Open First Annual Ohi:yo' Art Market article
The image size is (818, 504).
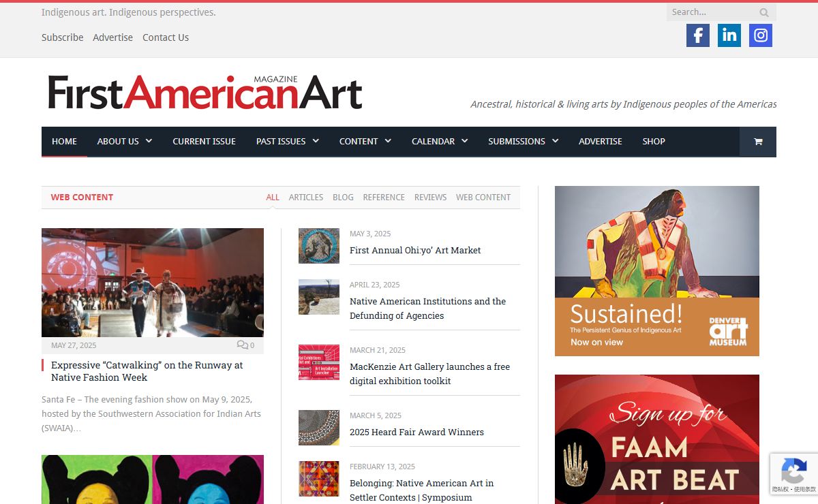[415, 250]
